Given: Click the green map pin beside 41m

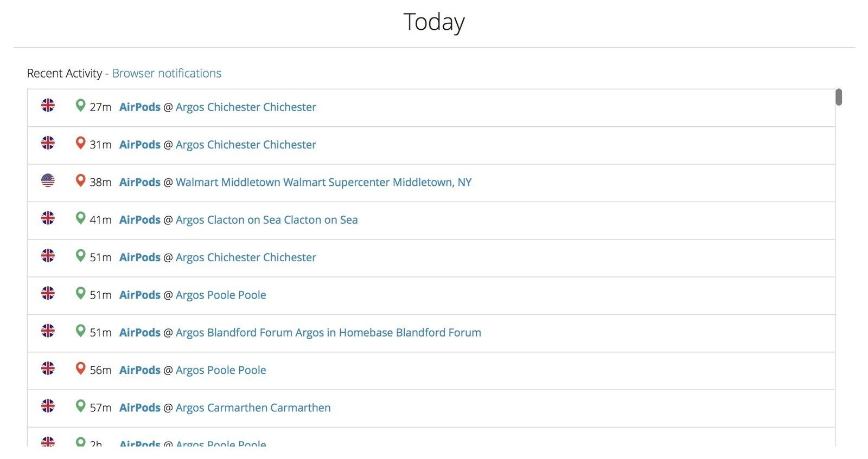Looking at the screenshot, I should [80, 218].
